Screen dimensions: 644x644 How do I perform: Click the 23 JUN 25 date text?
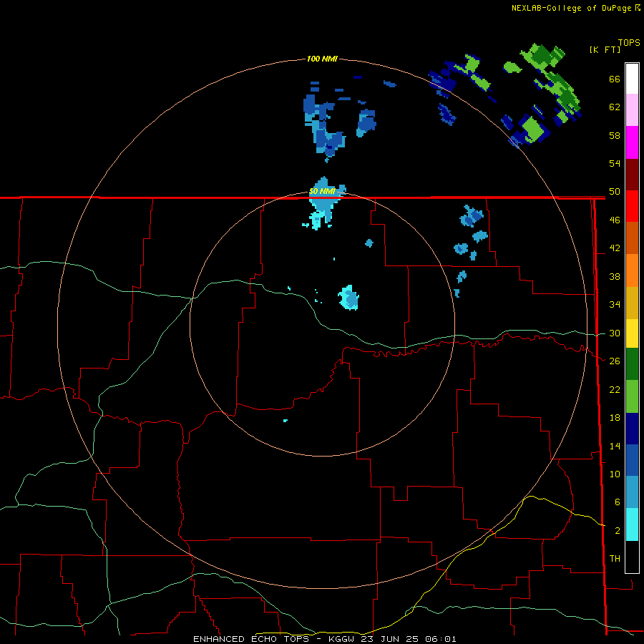pyautogui.click(x=390, y=639)
